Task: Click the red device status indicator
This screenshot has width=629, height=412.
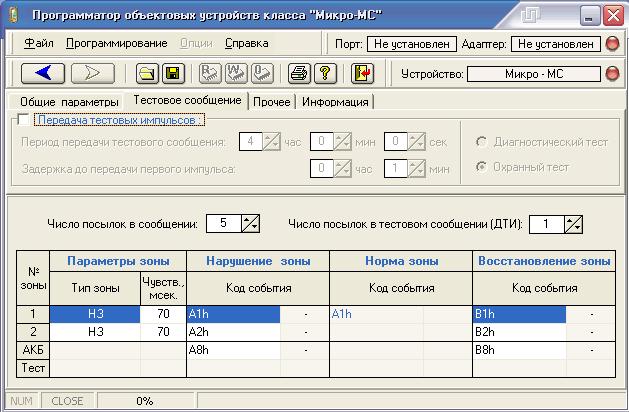Action: click(x=612, y=74)
